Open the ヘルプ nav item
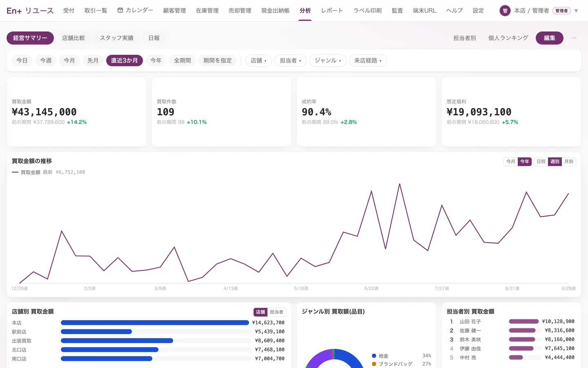Screen dimensions: 588x368 (454, 11)
